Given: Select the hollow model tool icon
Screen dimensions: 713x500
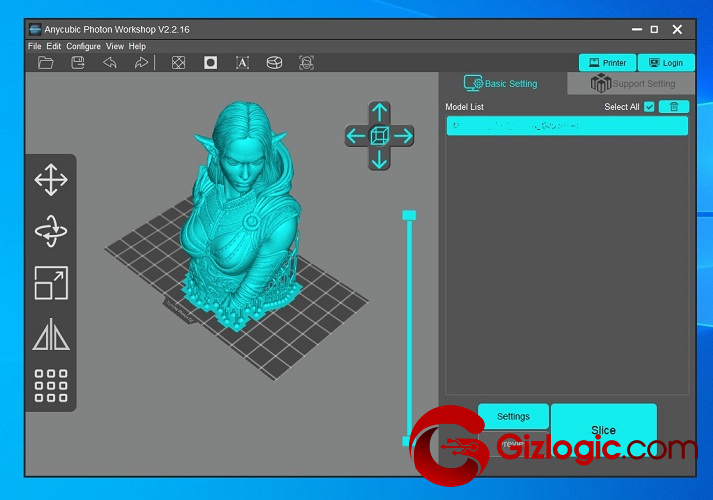Looking at the screenshot, I should coord(178,63).
